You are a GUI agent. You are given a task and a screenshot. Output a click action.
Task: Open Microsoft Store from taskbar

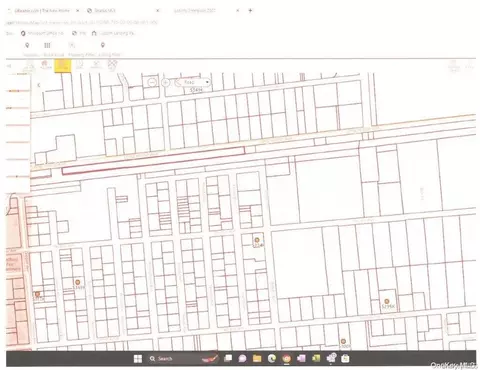[x=345, y=359]
